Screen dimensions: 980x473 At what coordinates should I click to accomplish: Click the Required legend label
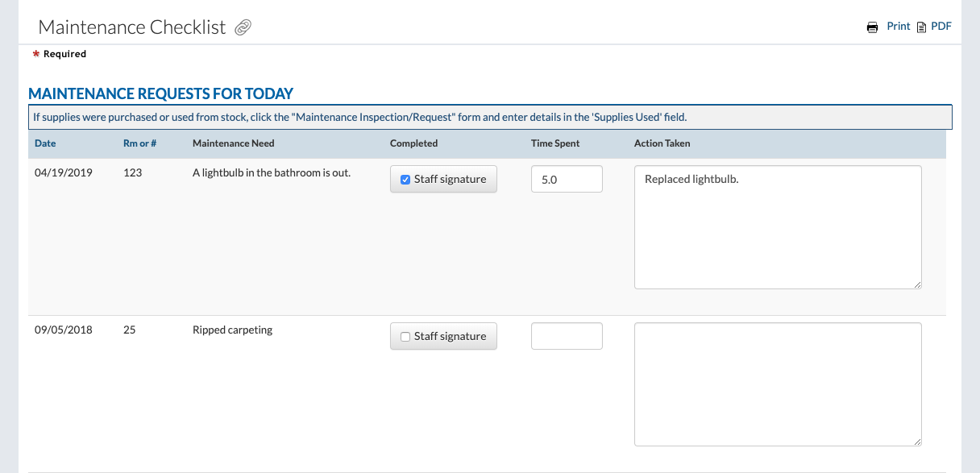pyautogui.click(x=64, y=54)
